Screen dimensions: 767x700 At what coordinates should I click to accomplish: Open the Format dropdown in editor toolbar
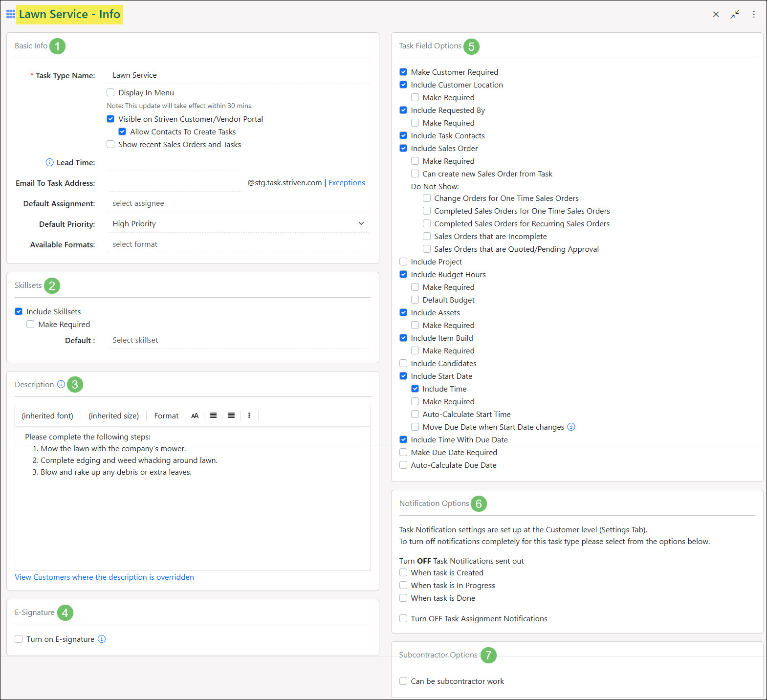coord(166,416)
